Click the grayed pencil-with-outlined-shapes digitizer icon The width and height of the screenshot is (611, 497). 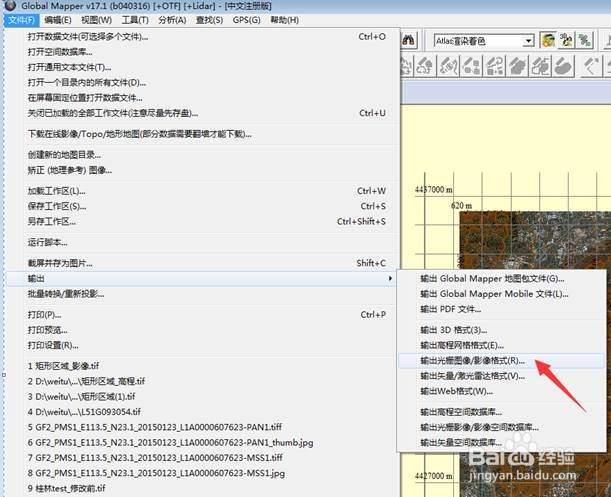pos(540,66)
